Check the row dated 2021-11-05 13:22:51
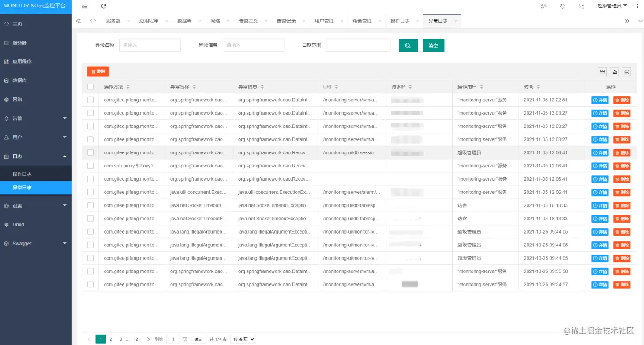The image size is (644, 345). click(90, 100)
